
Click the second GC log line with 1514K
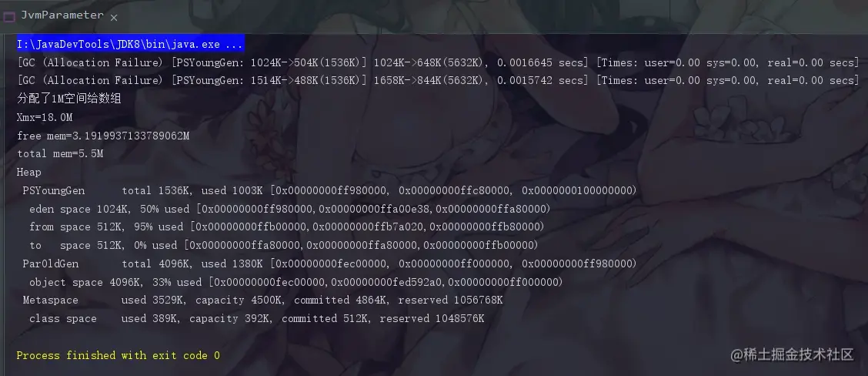point(438,80)
